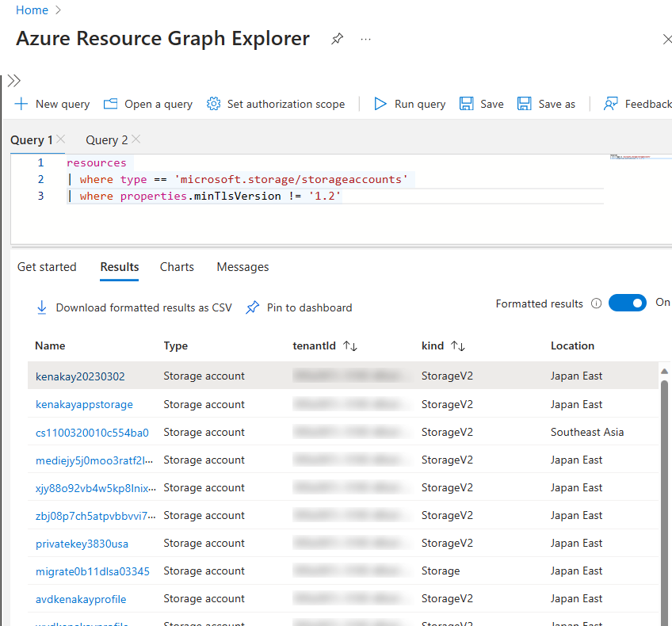The image size is (672, 626).
Task: Open the migrate0b11dlsa03345 storage account
Action: click(x=93, y=571)
